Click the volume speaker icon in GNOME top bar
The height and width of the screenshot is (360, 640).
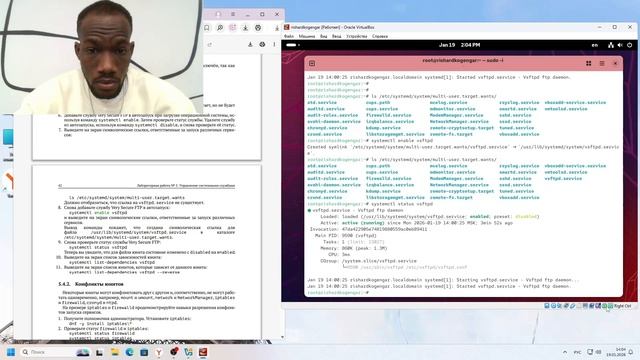pos(620,45)
